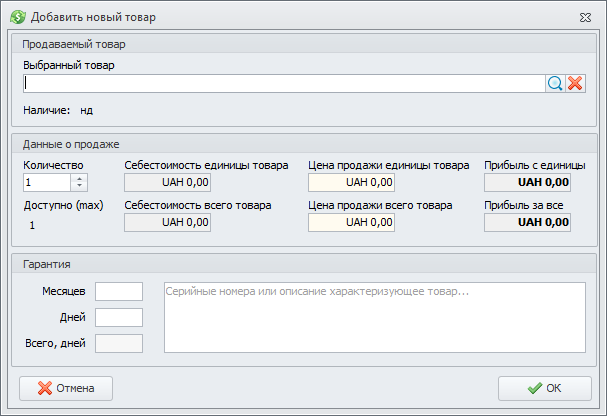
Task: Focus the Количество number field
Action: coord(47,183)
